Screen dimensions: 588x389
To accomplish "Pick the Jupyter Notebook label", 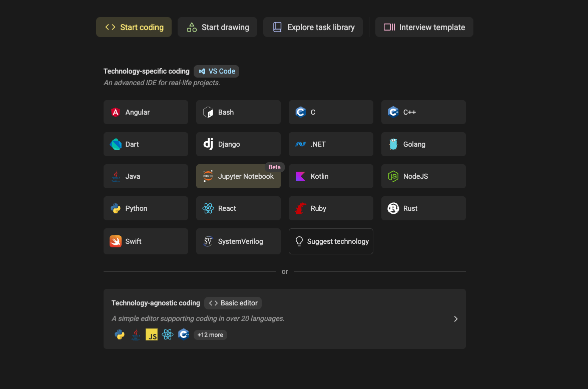I will click(x=246, y=176).
